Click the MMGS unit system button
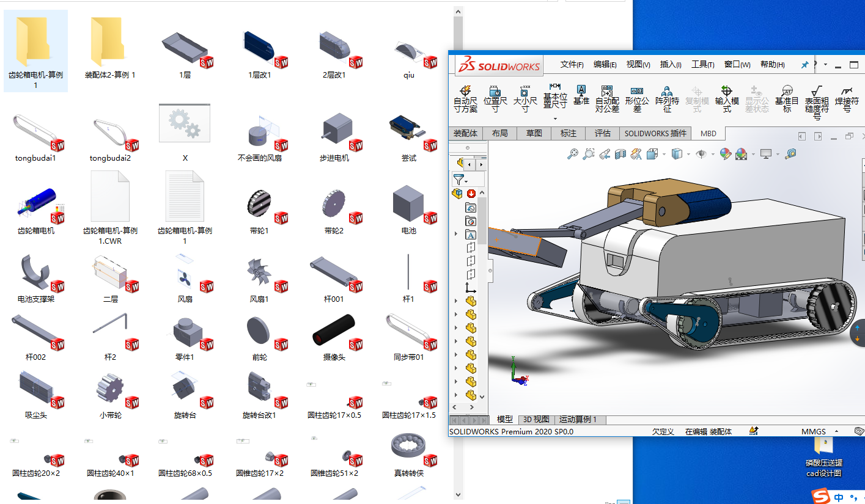This screenshot has height=504, width=865. click(813, 431)
